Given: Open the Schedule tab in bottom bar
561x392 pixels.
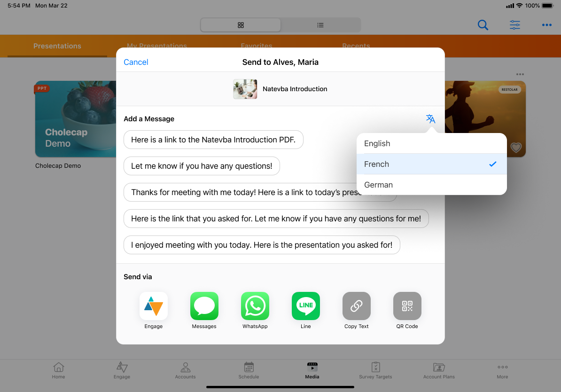Looking at the screenshot, I should coord(249,370).
